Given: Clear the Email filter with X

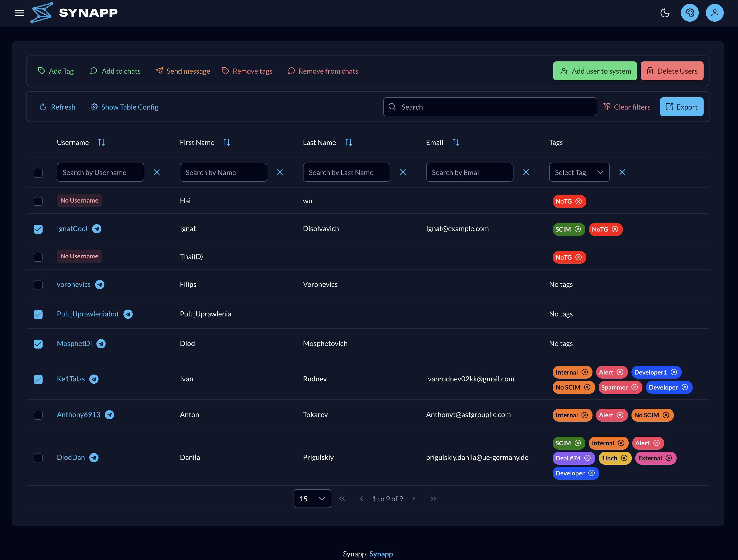Looking at the screenshot, I should coord(526,172).
